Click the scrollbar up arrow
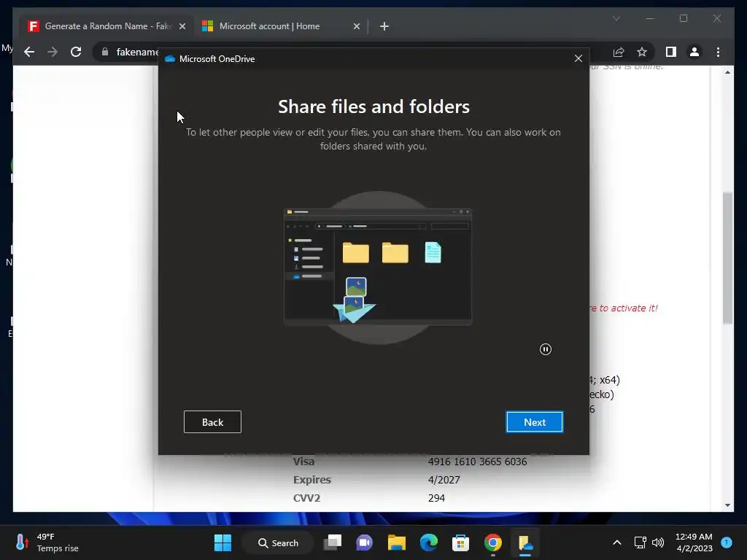747x560 pixels. (727, 72)
